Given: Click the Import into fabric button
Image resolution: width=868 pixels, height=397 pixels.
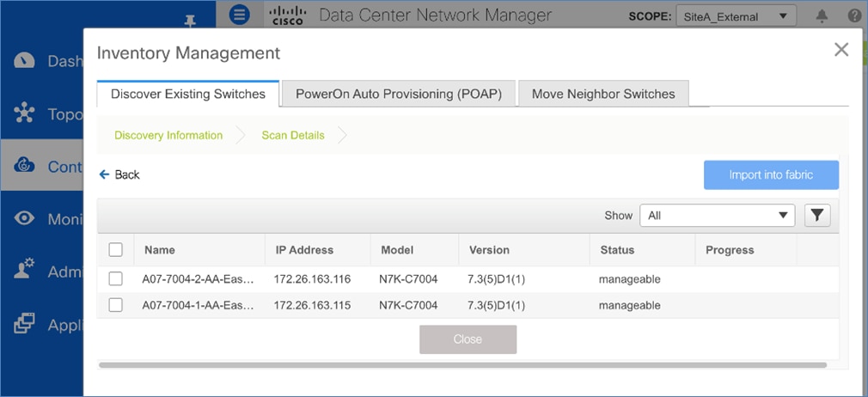Looking at the screenshot, I should (x=771, y=175).
